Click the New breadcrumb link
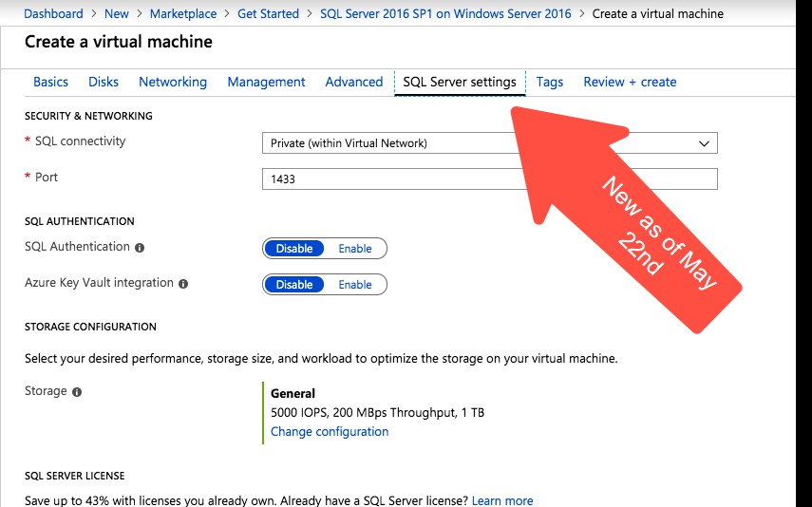The image size is (812, 507). pos(117,13)
